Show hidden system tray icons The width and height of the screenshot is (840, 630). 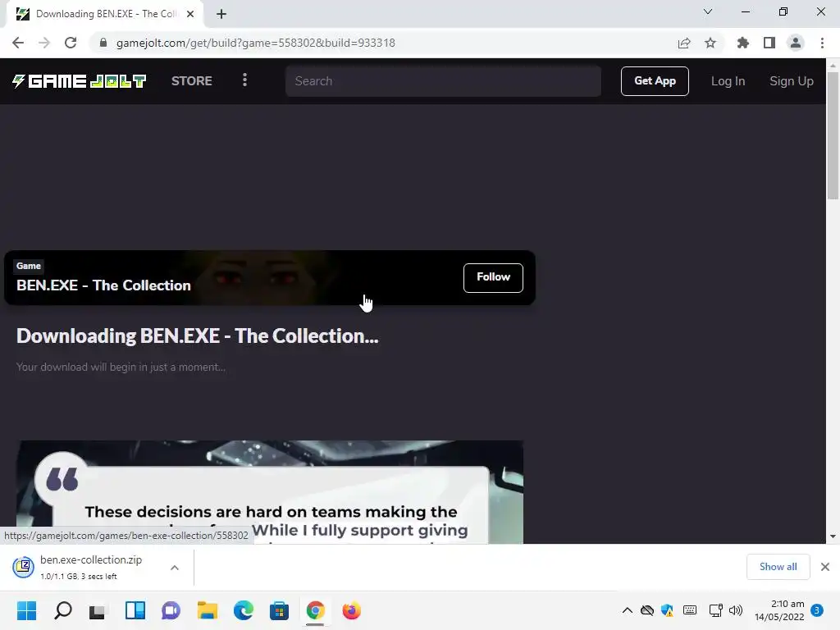(x=628, y=610)
